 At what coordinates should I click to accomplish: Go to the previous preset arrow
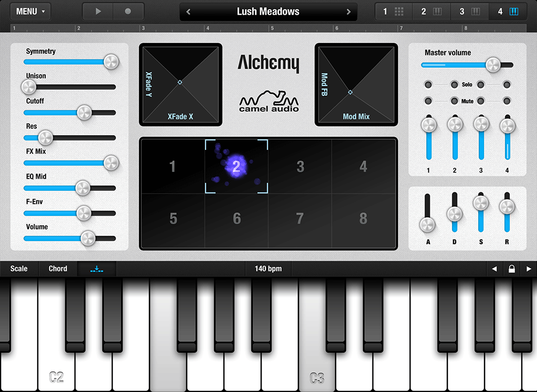pyautogui.click(x=188, y=12)
